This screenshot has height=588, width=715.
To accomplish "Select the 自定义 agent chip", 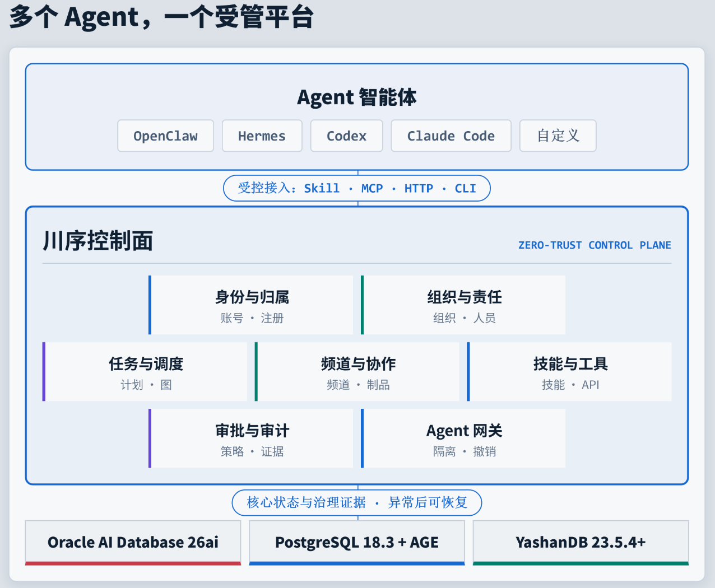I will tap(558, 136).
